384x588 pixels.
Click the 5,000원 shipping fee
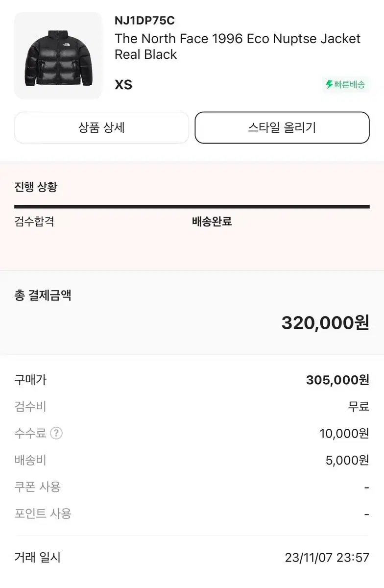pos(347,460)
